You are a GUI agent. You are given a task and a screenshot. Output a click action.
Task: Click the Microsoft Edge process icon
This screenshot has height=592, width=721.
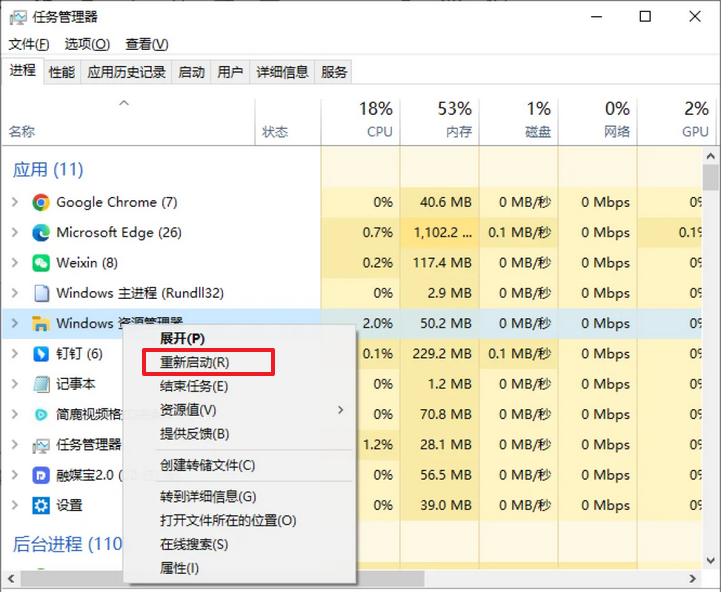41,233
